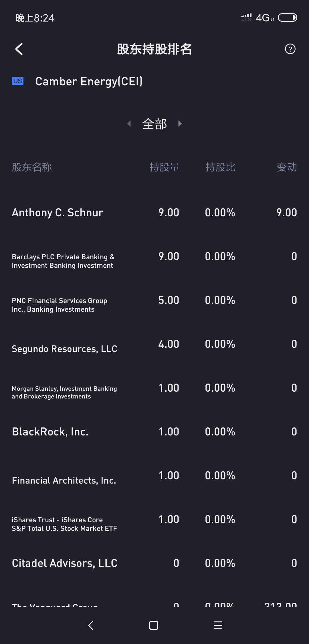The image size is (309, 644).
Task: Tap Camber Energy(CEI) stock title
Action: point(89,81)
